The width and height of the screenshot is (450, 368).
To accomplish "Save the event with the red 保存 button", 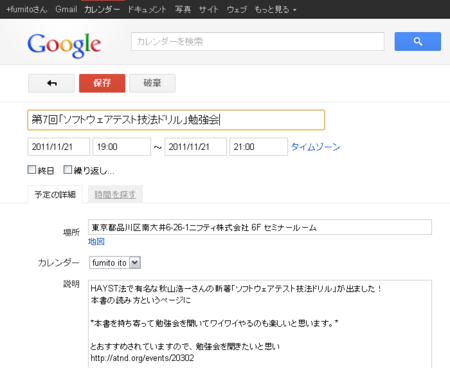I will tap(102, 83).
